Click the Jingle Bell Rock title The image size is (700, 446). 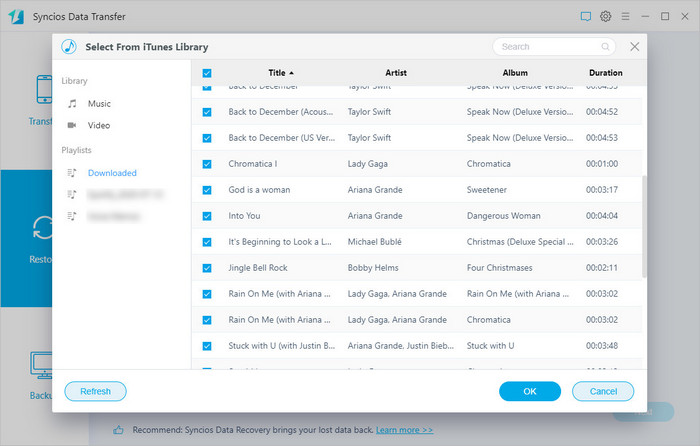[x=258, y=267]
